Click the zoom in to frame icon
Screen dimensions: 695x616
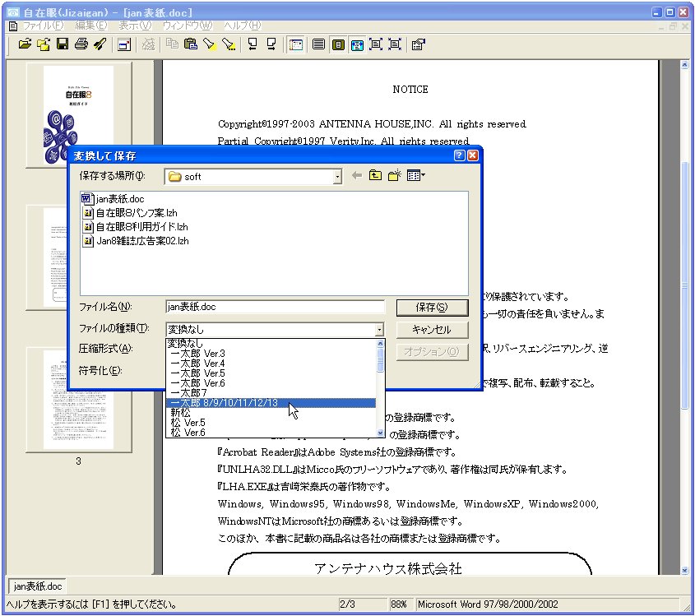[375, 44]
